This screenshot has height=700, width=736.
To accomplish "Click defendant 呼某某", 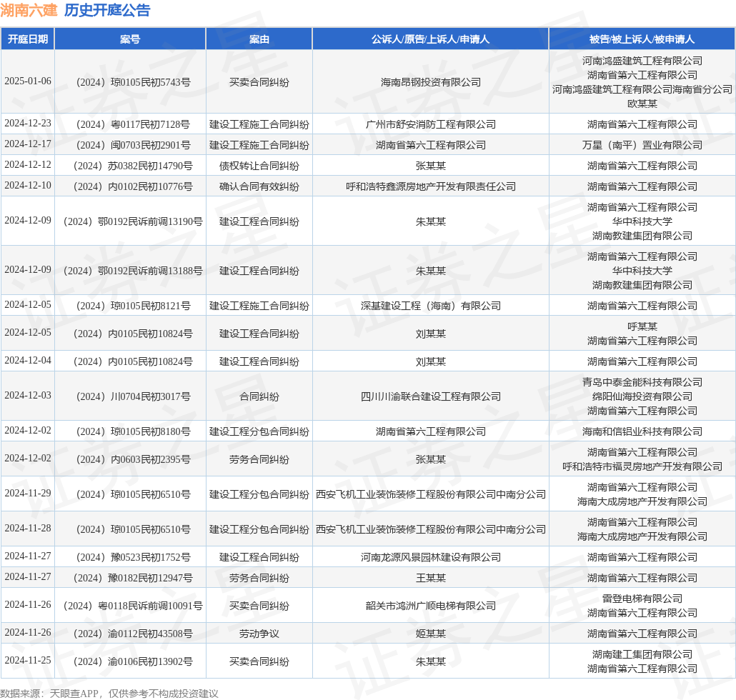I will [642, 326].
